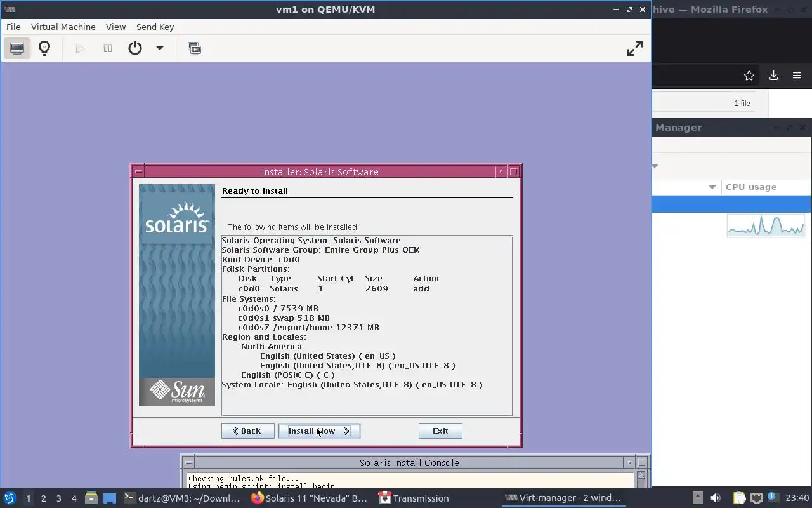812x508 pixels.
Task: Switch VM viewer to fullscreen
Action: coord(635,48)
